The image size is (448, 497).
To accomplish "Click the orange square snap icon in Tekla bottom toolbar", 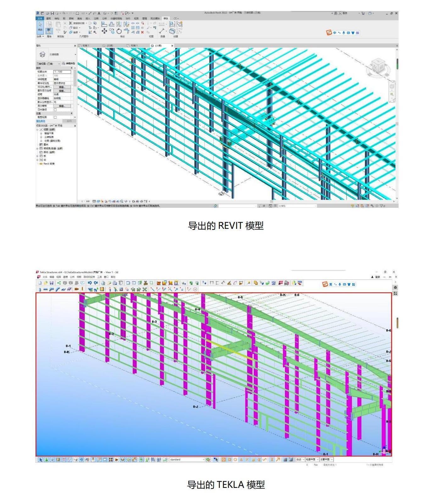I will pos(229,460).
